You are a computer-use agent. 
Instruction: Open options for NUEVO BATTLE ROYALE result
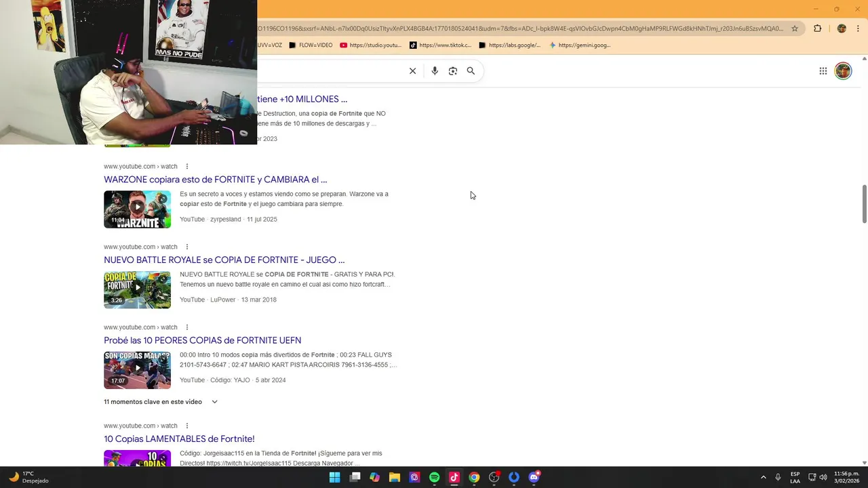[x=187, y=247]
